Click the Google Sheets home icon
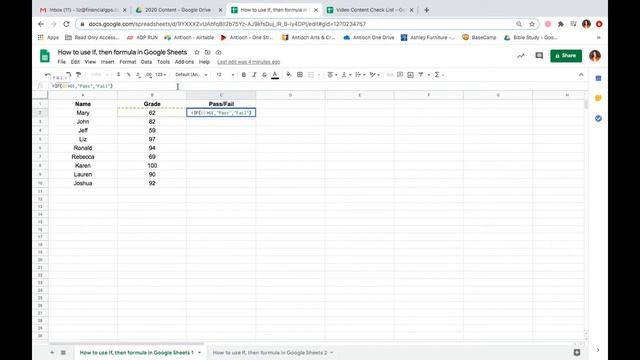This screenshot has height=360, width=640. pyautogui.click(x=44, y=56)
